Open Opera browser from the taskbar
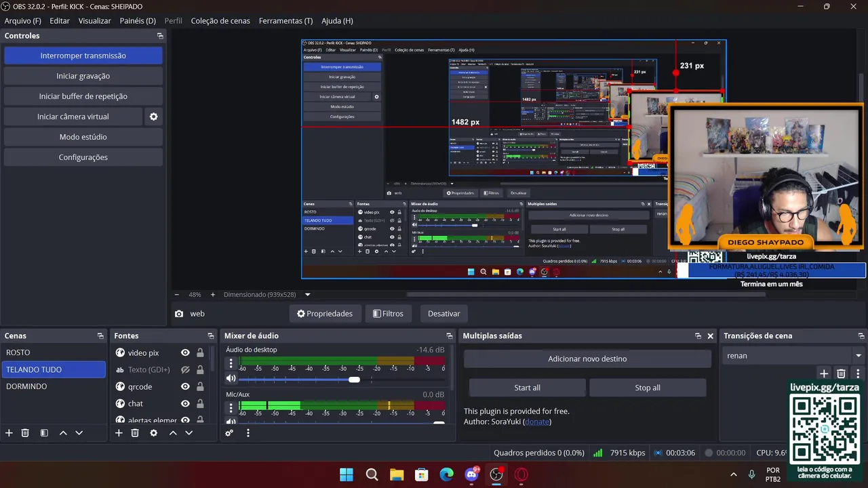 point(521,474)
